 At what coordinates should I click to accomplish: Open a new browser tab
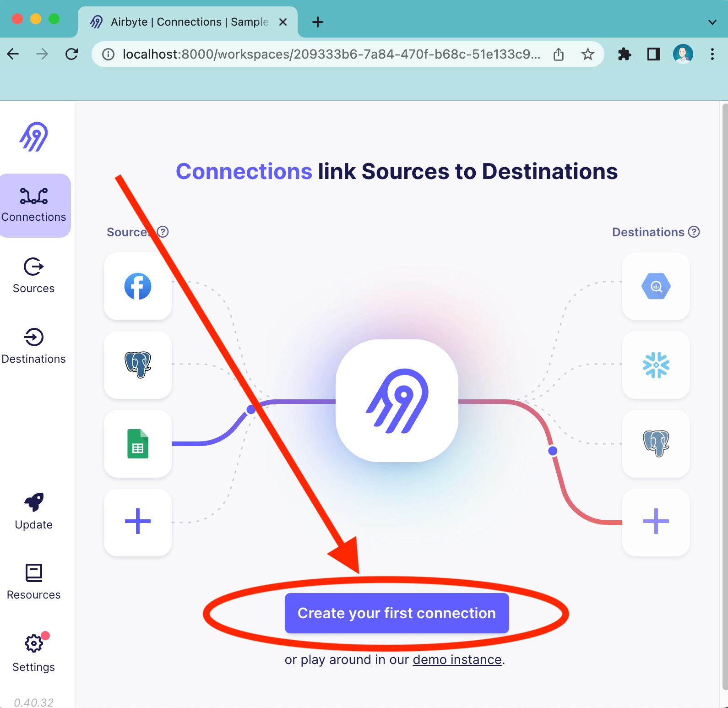[x=318, y=22]
